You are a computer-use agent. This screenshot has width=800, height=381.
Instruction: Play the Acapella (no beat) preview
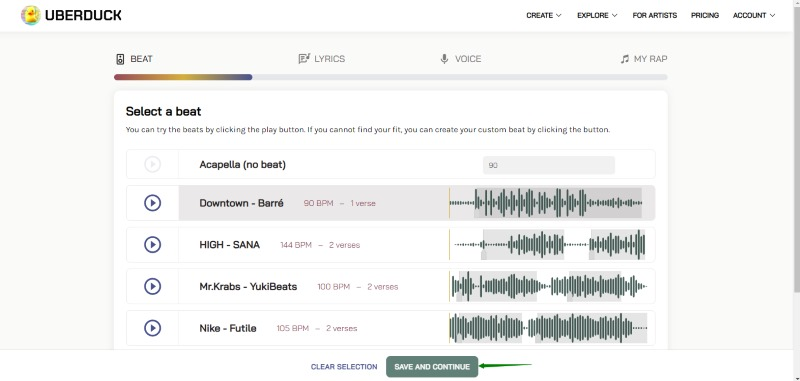pos(153,164)
